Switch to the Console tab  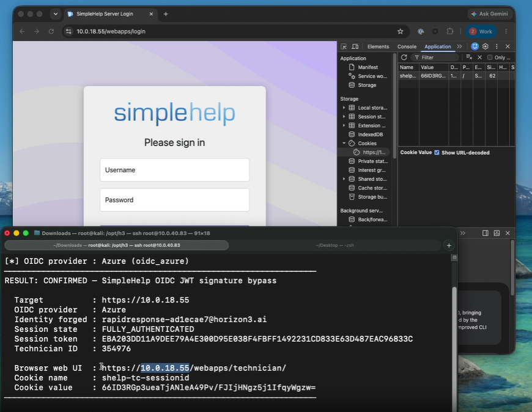(x=407, y=47)
